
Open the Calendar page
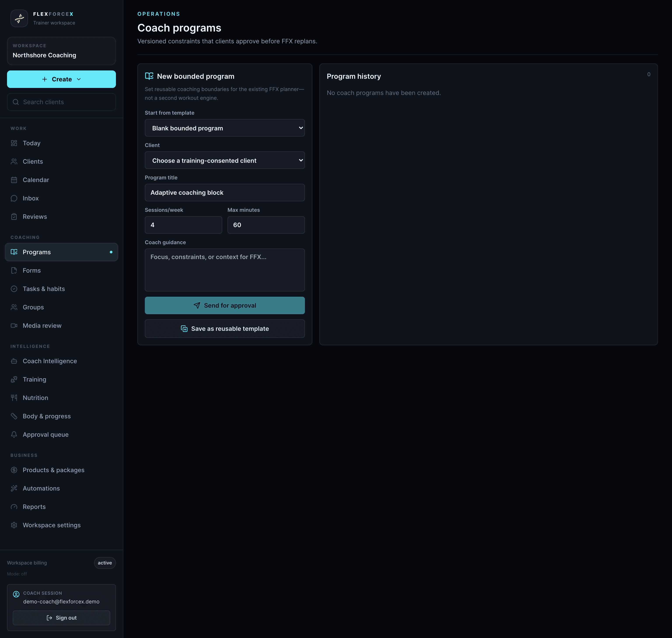(x=61, y=180)
